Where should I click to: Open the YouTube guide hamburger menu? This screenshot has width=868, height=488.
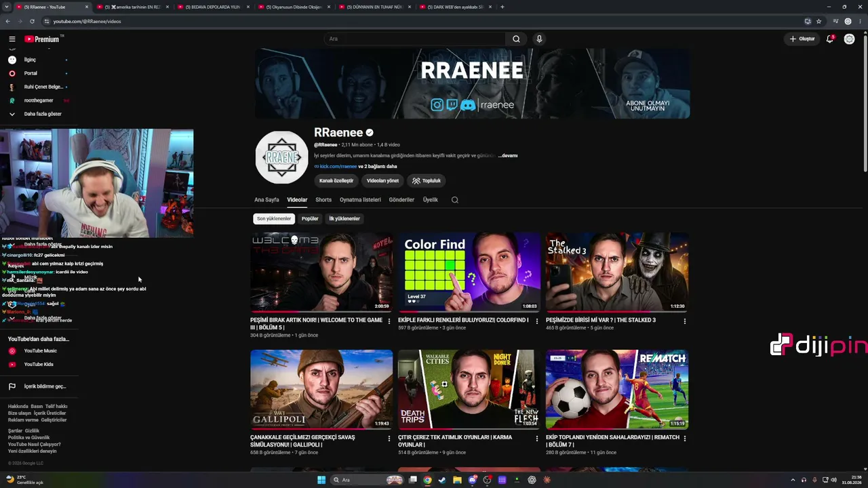(x=12, y=39)
